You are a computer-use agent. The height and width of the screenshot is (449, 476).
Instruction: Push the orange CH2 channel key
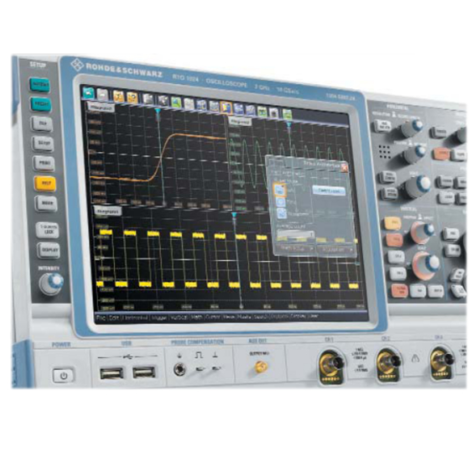click(x=394, y=240)
